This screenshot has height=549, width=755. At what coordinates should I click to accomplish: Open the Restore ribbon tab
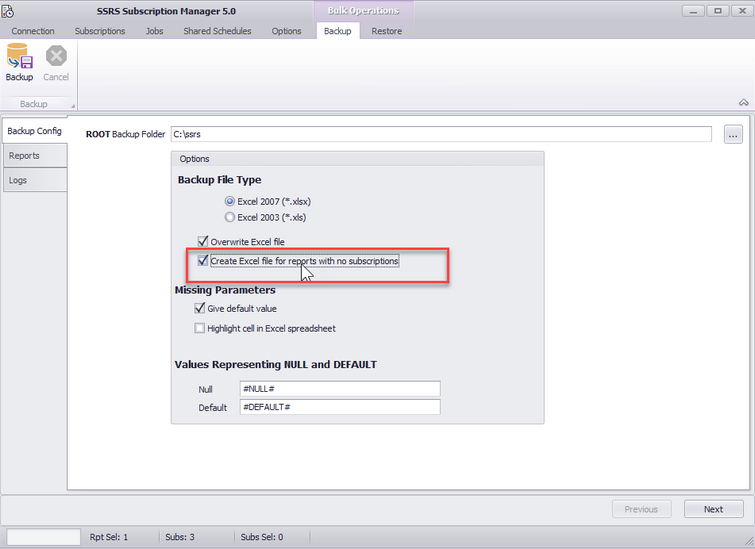[x=386, y=31]
